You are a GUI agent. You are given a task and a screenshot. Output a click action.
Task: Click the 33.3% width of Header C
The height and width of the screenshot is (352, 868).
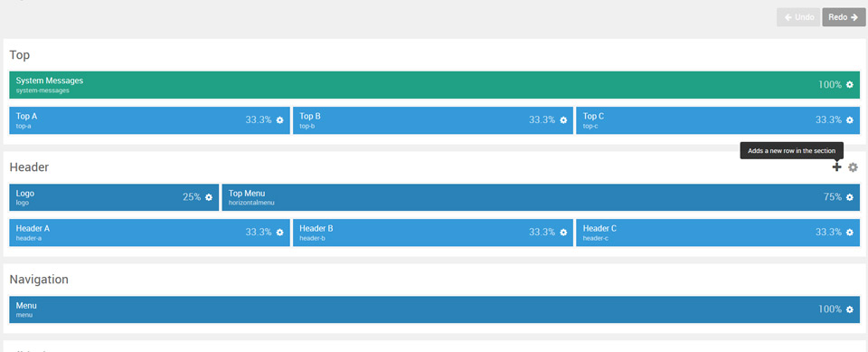(828, 233)
